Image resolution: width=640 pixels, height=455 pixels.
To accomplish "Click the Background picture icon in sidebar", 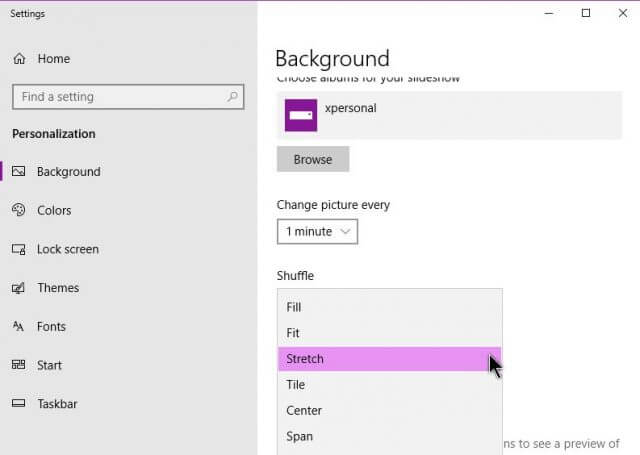I will [x=18, y=171].
